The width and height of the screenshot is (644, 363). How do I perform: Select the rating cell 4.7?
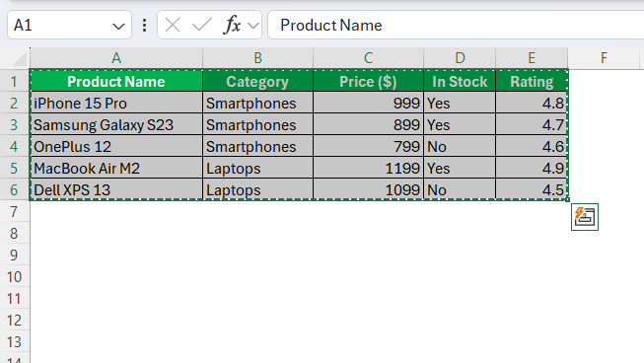(x=532, y=124)
